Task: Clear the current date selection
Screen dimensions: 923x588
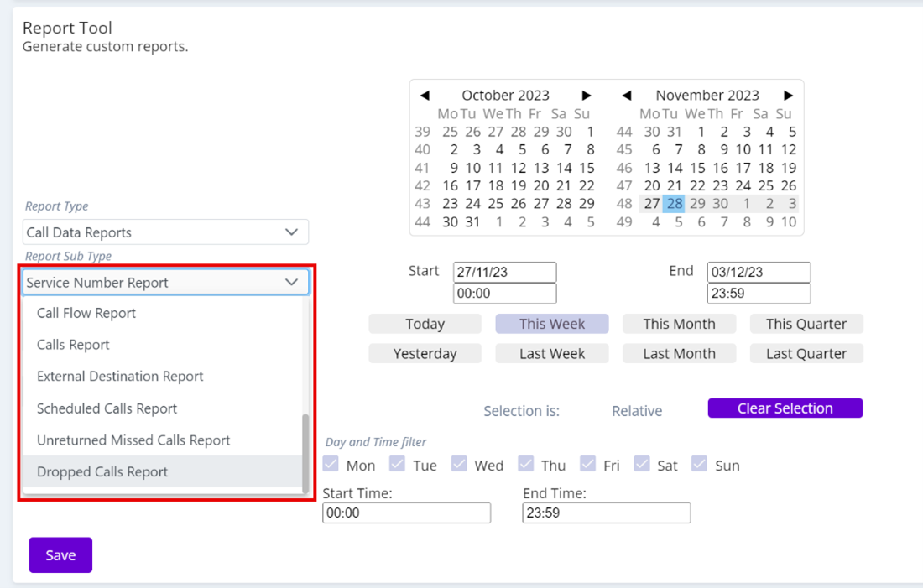Action: pos(785,408)
